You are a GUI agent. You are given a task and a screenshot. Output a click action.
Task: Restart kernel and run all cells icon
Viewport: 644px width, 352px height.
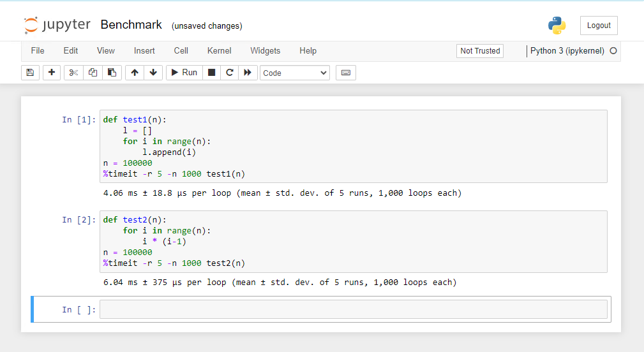pos(248,73)
